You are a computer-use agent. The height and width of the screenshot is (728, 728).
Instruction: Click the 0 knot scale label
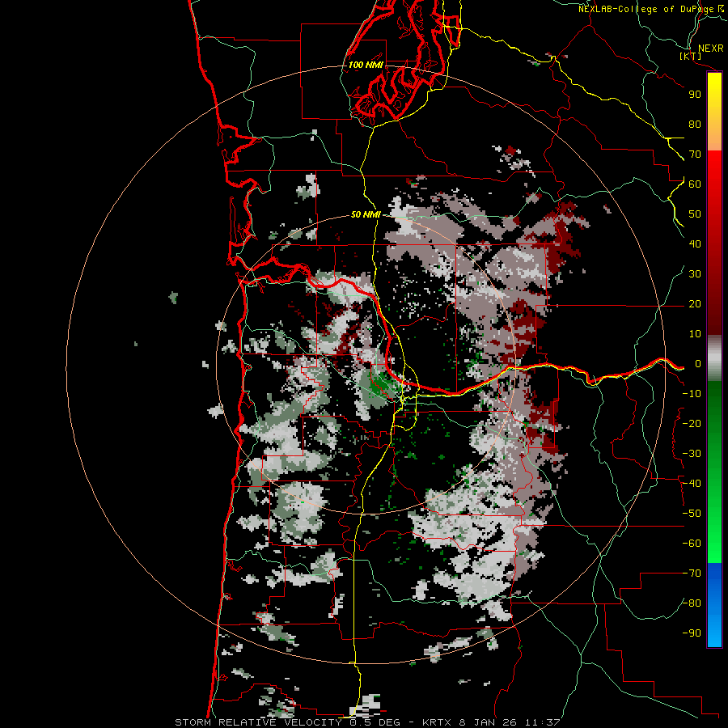pos(697,363)
